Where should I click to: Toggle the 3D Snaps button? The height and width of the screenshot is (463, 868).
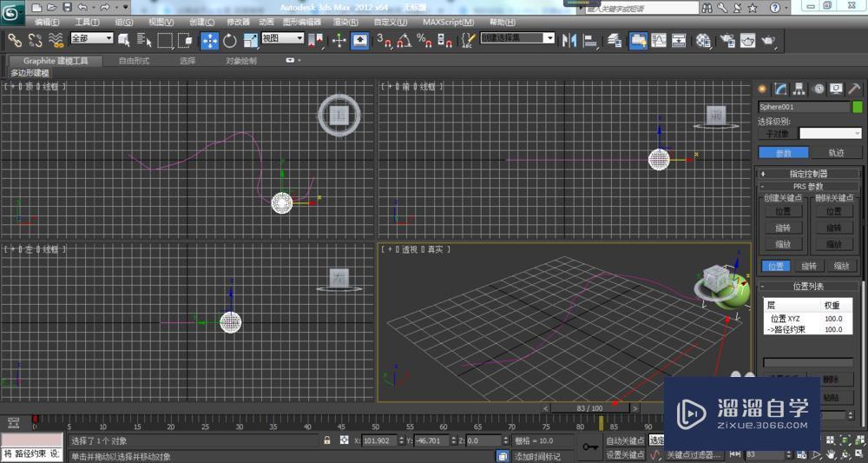(384, 41)
